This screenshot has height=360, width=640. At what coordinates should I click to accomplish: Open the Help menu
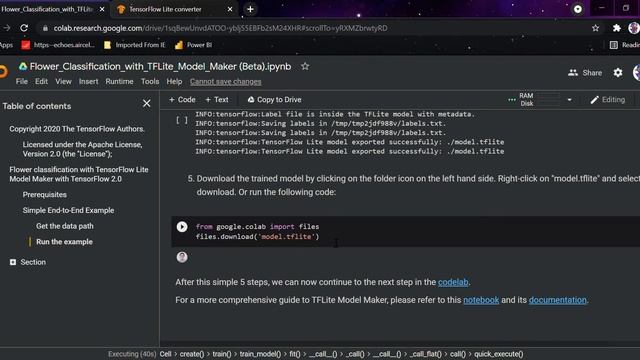coord(174,82)
